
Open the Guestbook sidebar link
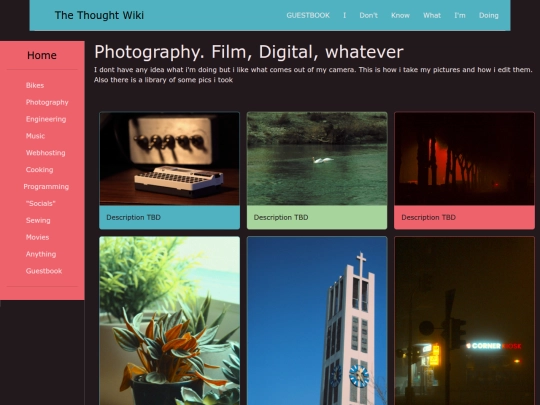(44, 271)
